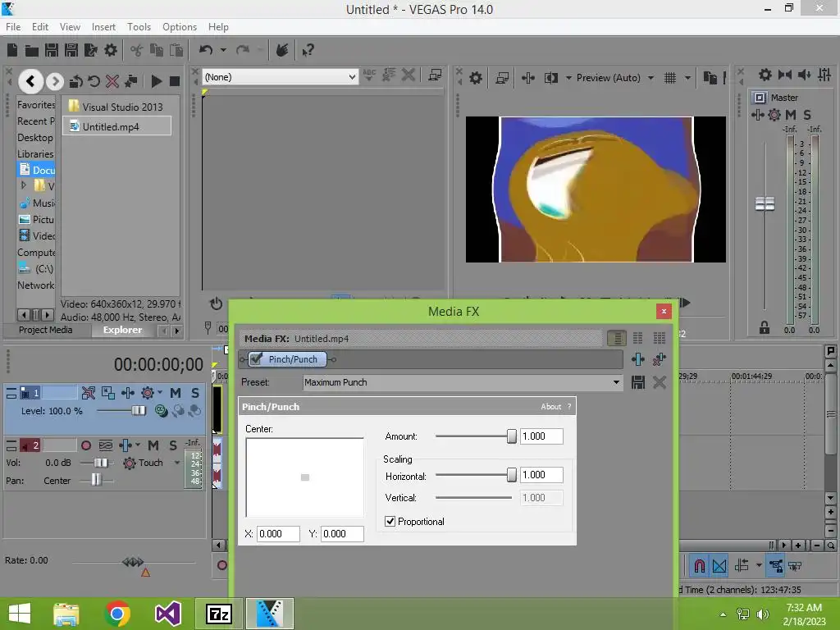Open the (None) dropdown in trimmer
The width and height of the screenshot is (840, 630).
click(x=281, y=77)
